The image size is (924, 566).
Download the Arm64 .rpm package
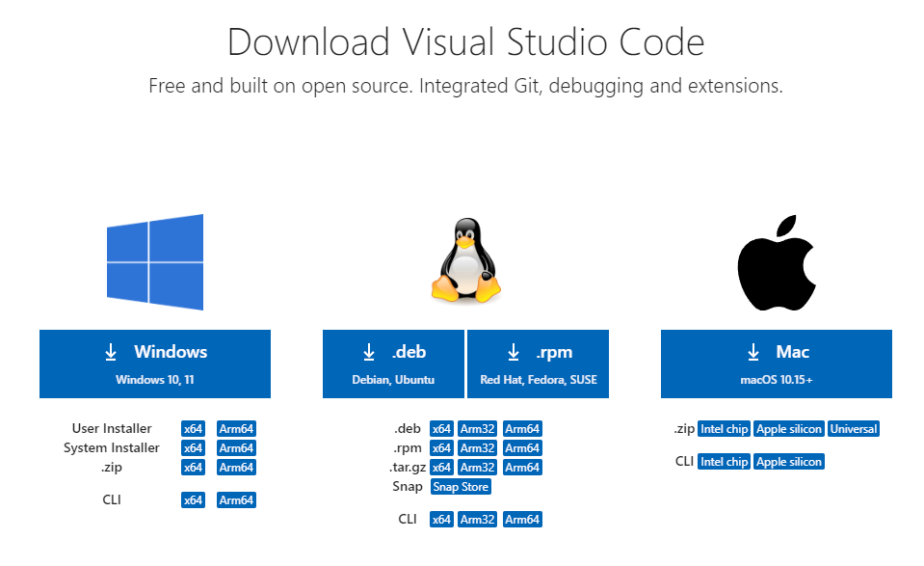tap(522, 447)
